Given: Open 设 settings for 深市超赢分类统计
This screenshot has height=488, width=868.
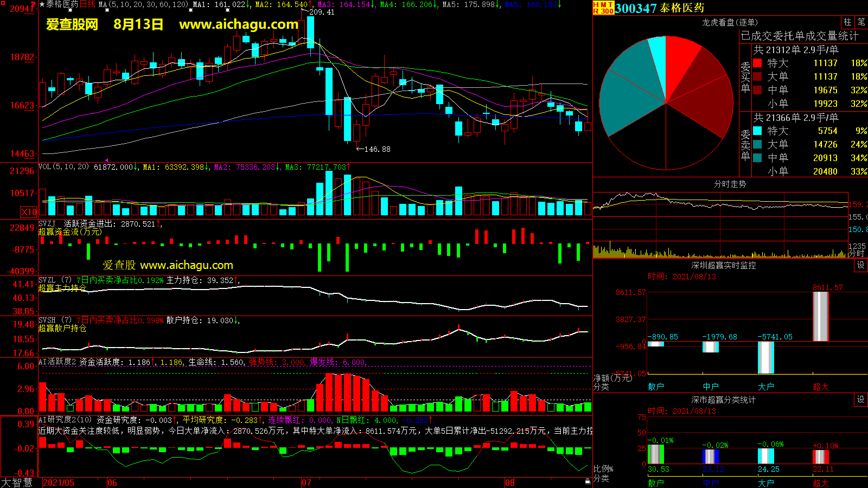Looking at the screenshot, I should point(860,399).
